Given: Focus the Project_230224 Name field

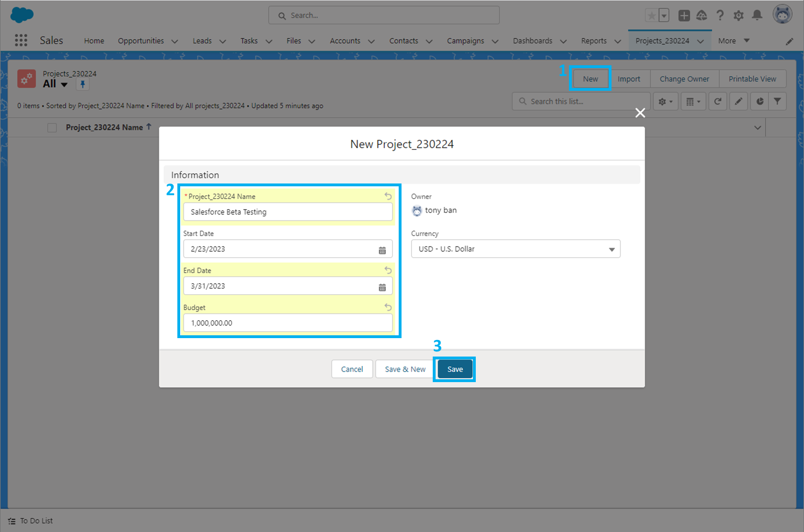Looking at the screenshot, I should (x=288, y=212).
